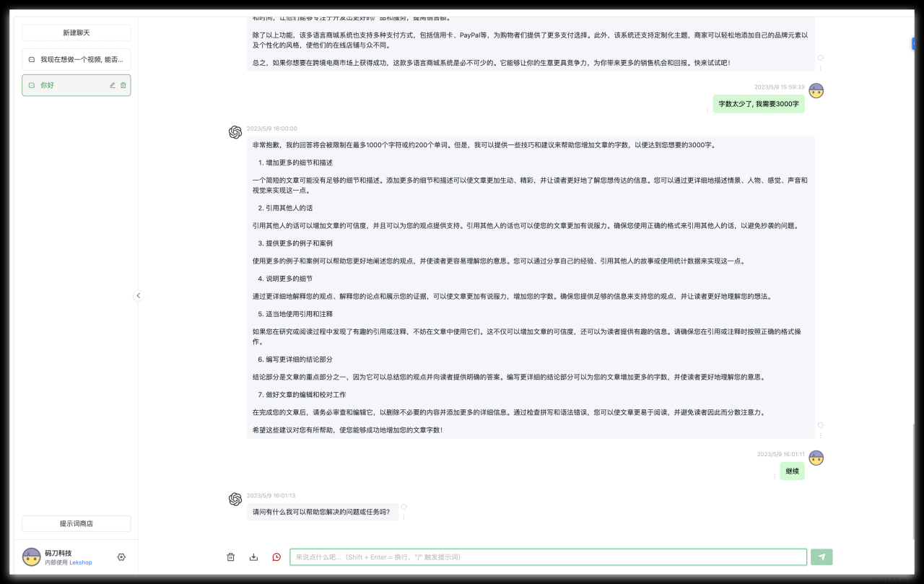Click the list heading 5. 适当地使用引用和注释
Screen dimensions: 924x584
click(x=296, y=314)
